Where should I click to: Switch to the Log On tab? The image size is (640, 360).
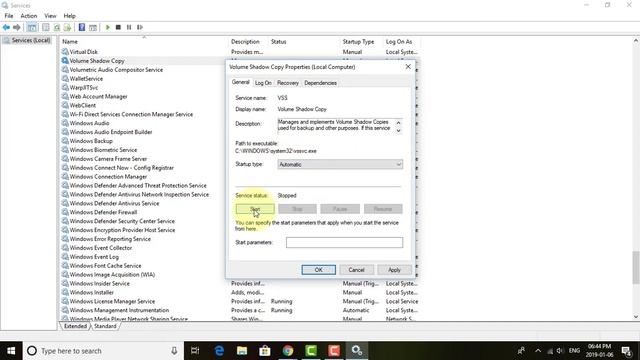click(x=263, y=83)
